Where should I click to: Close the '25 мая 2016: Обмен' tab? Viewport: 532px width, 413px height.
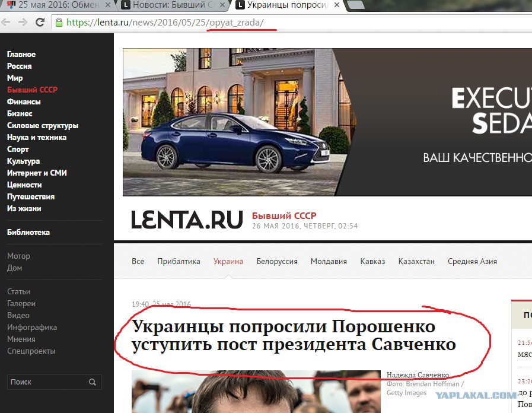pyautogui.click(x=108, y=5)
